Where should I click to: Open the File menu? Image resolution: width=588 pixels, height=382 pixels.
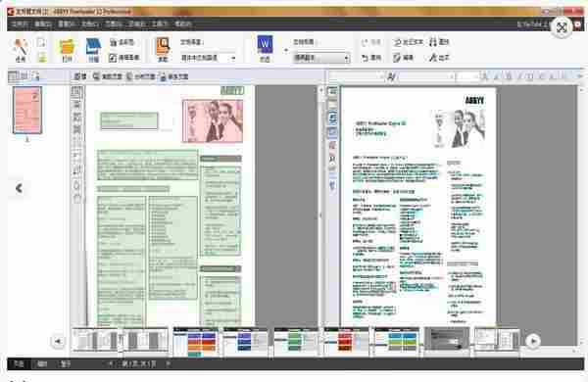point(20,24)
